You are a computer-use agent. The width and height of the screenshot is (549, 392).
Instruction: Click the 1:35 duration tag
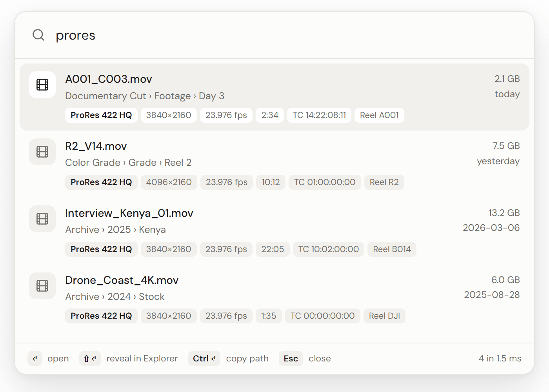(x=269, y=316)
